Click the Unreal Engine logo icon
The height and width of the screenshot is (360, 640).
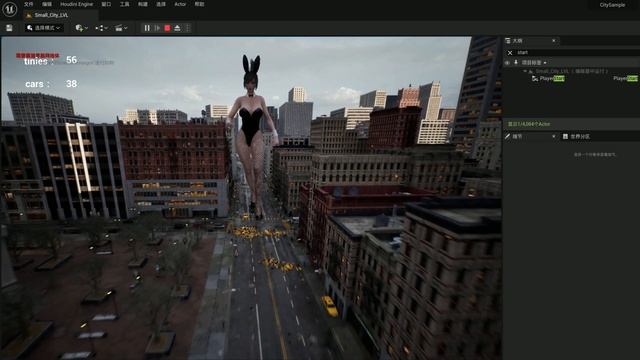coord(9,9)
